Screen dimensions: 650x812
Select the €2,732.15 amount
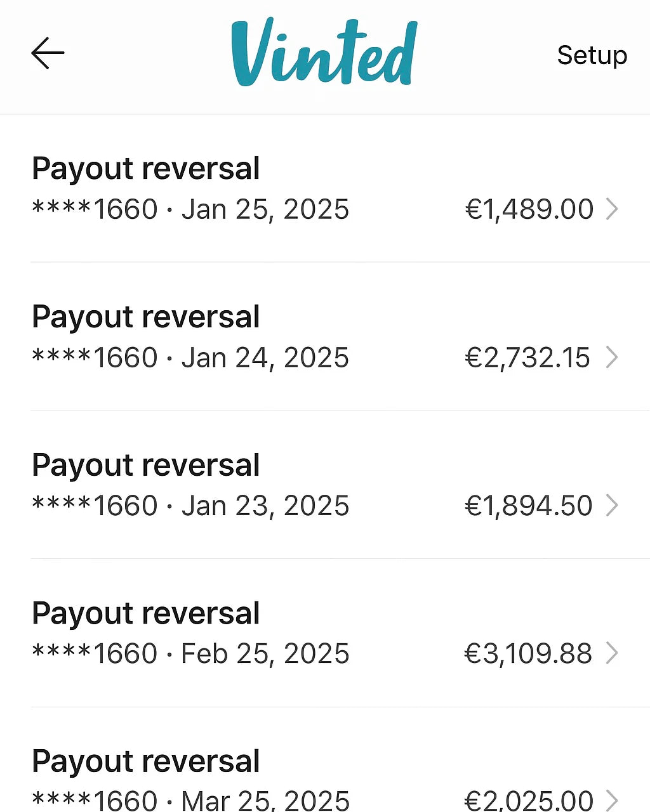[527, 358]
